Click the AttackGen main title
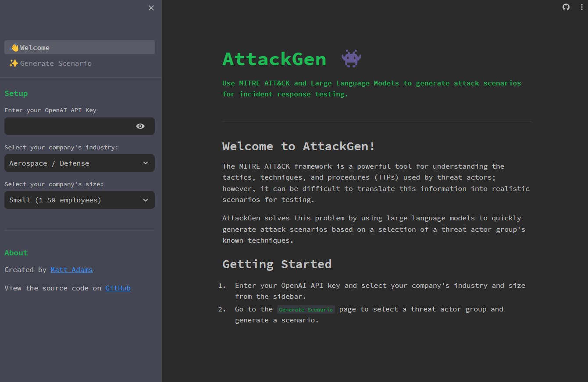The width and height of the screenshot is (588, 382). click(274, 59)
